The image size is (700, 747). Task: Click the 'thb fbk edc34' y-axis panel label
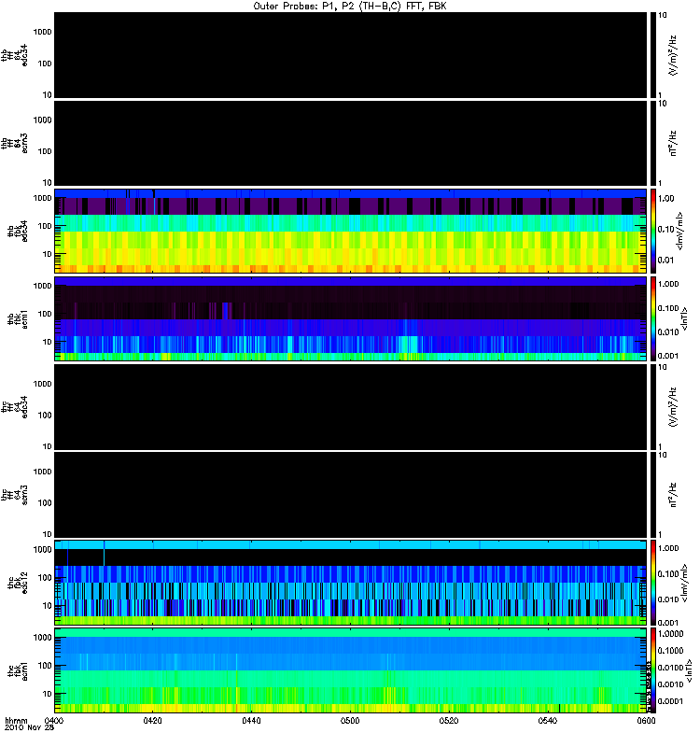tap(17, 231)
